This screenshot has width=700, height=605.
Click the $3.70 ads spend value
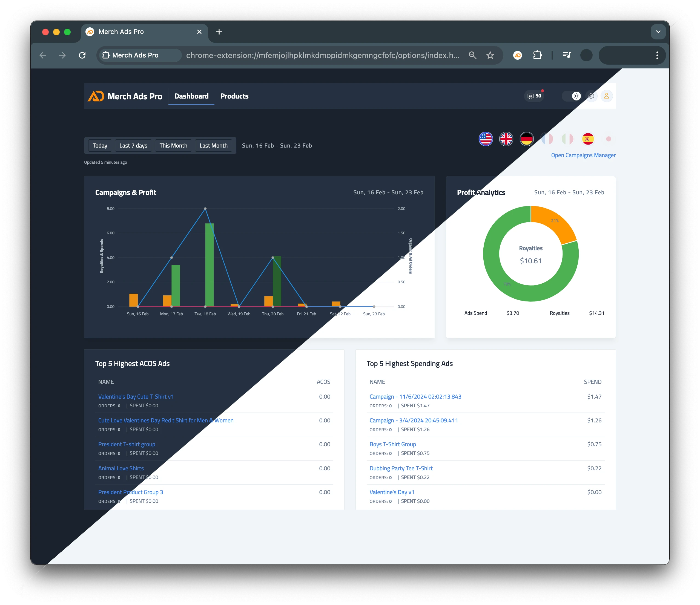512,313
